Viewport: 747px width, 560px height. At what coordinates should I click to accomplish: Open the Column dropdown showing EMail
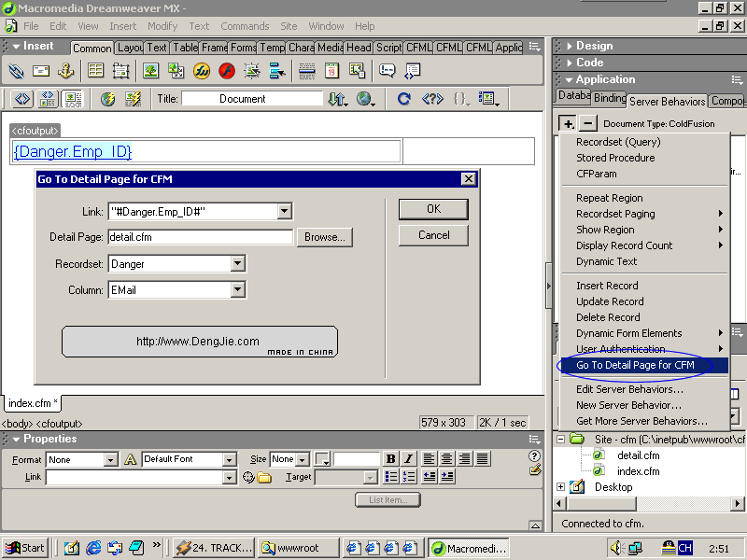(238, 290)
